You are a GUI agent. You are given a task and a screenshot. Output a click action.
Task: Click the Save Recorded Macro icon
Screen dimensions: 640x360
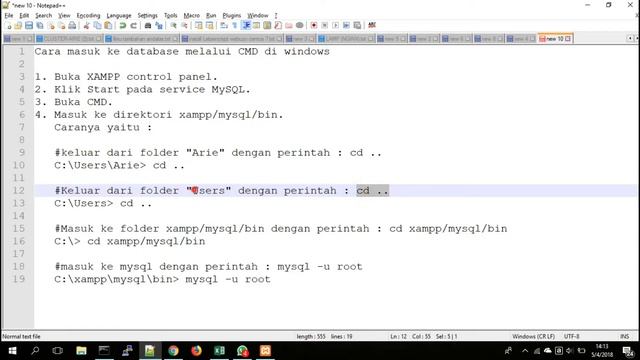click(x=357, y=26)
